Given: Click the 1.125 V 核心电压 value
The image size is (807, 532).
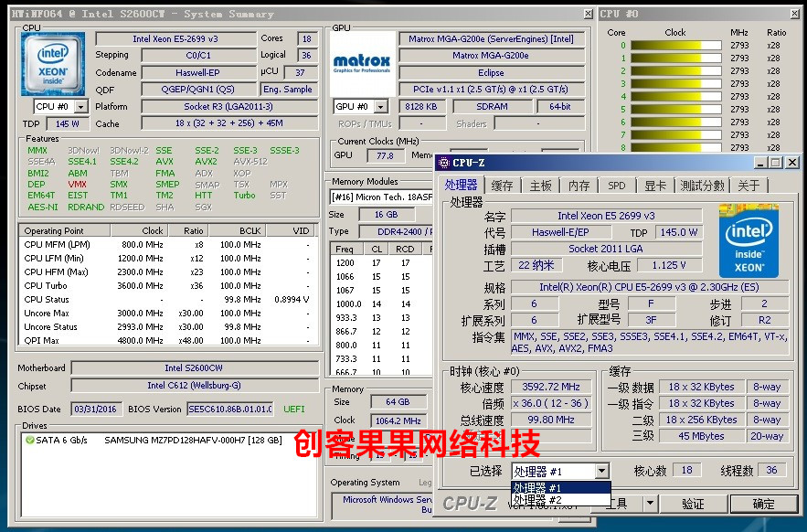Looking at the screenshot, I should [669, 265].
